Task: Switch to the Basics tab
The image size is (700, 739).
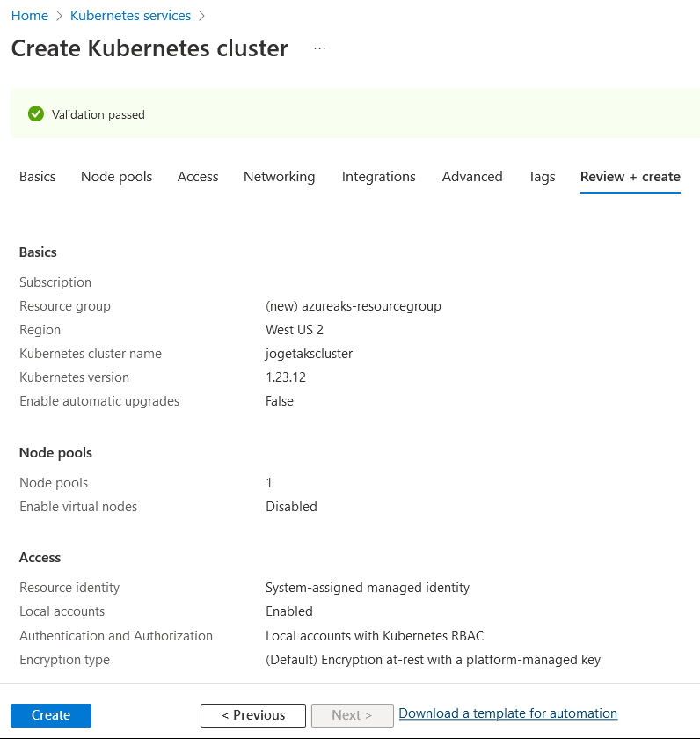Action: coord(38,177)
